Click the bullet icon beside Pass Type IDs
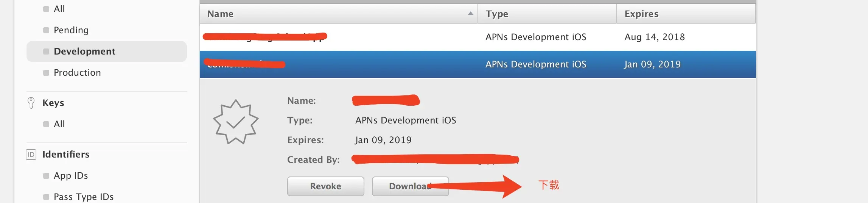868x203 pixels. pyautogui.click(x=46, y=197)
